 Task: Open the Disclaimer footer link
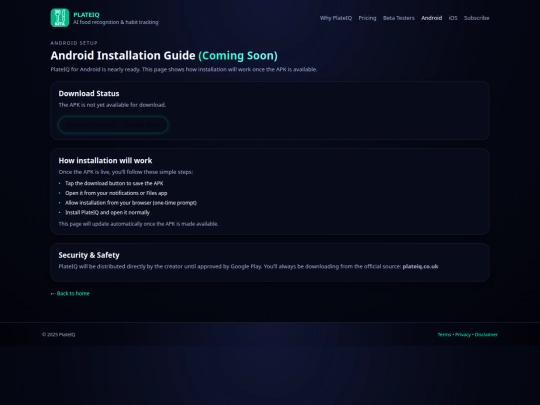[486, 334]
